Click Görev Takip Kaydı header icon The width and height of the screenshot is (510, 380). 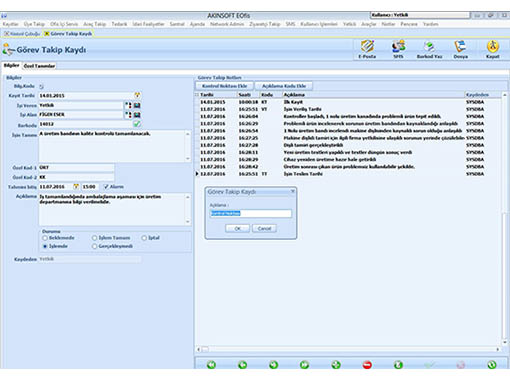(x=8, y=49)
